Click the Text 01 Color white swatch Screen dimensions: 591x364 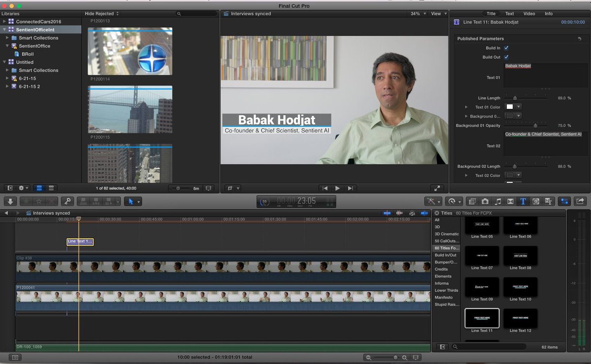coord(510,107)
